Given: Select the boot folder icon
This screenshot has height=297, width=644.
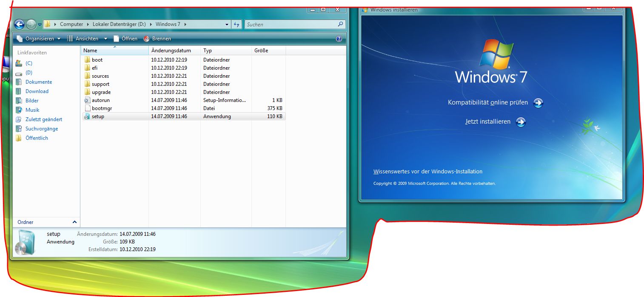Looking at the screenshot, I should click(x=87, y=60).
